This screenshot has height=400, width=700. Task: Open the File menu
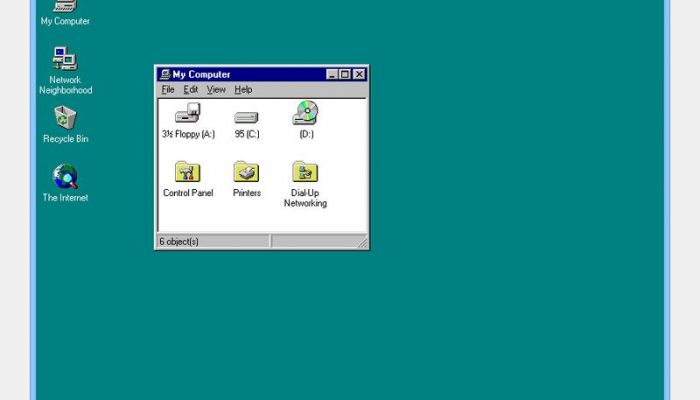pyautogui.click(x=168, y=89)
